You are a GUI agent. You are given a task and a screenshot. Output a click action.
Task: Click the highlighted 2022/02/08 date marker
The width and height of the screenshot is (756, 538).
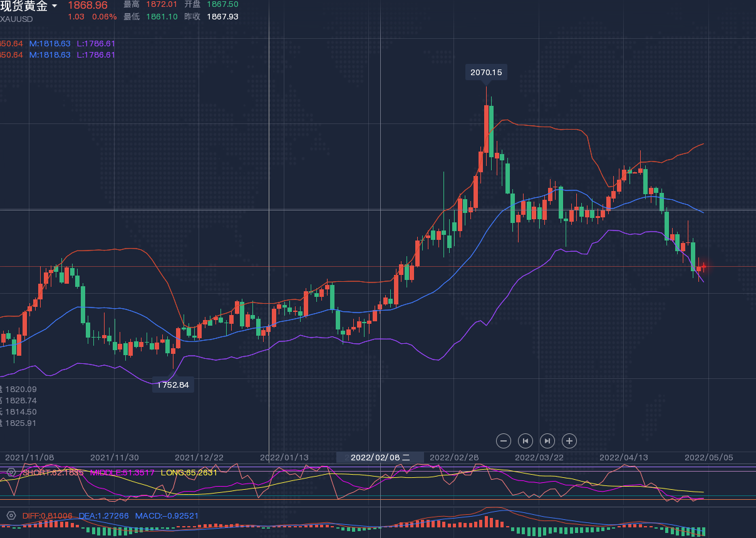point(380,457)
